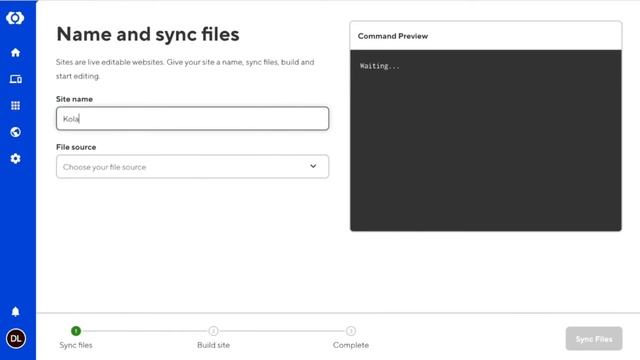Select the Sync files step marker

click(x=76, y=331)
